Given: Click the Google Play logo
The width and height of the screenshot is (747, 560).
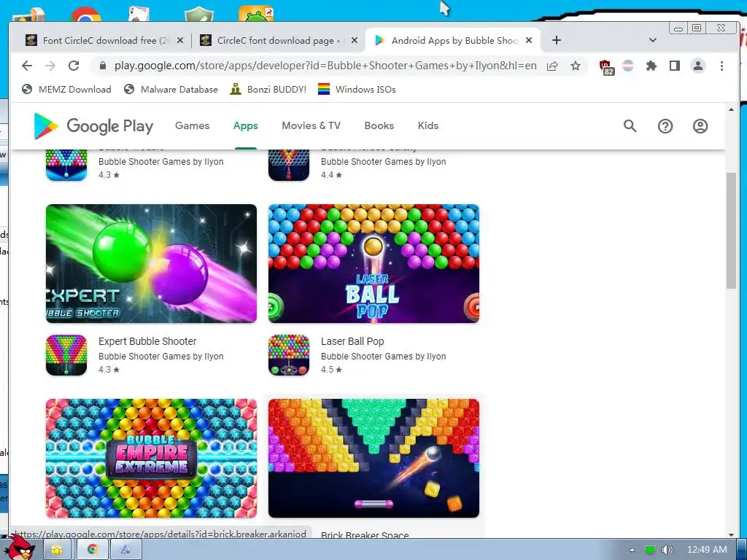Looking at the screenshot, I should click(x=93, y=125).
